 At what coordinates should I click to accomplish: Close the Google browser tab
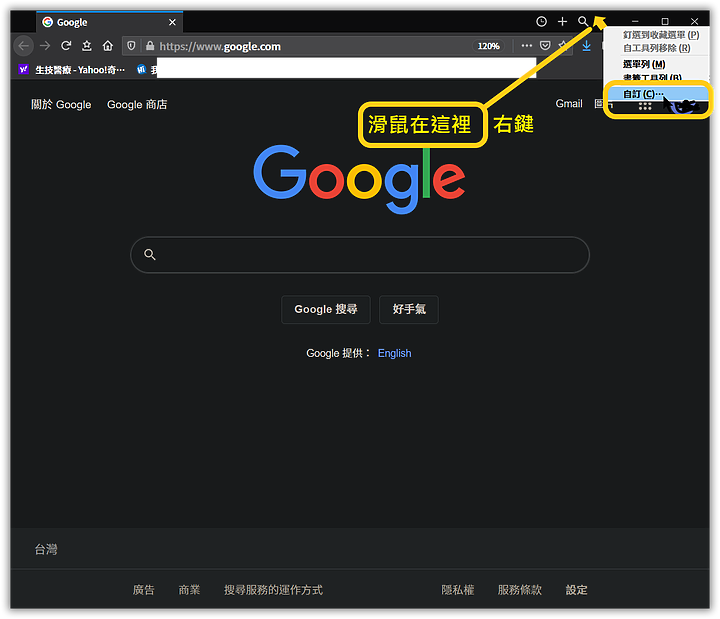(172, 22)
